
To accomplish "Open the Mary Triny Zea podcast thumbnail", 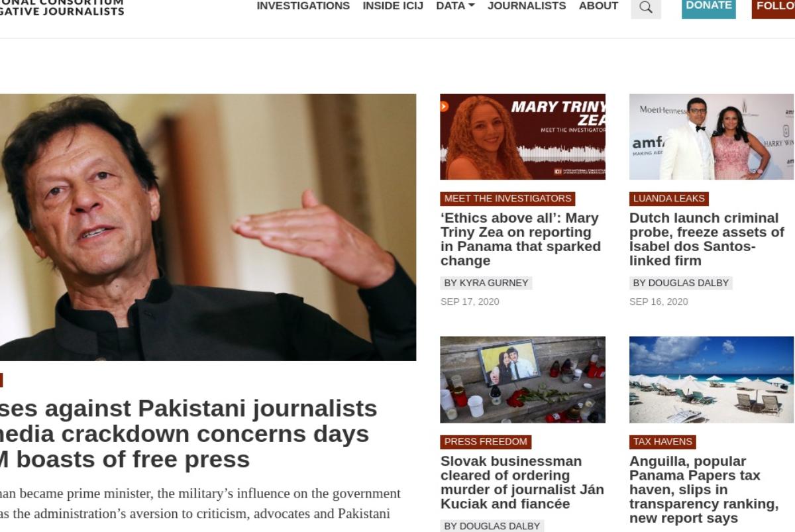I will (523, 136).
